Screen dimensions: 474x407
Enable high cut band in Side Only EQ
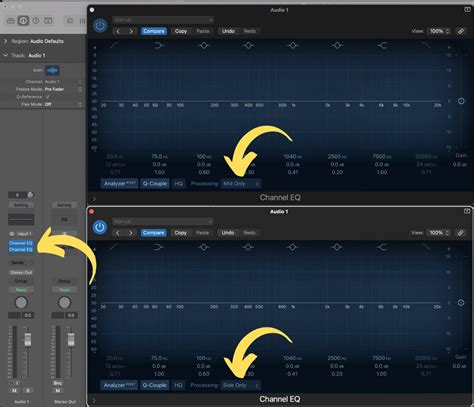[426, 247]
